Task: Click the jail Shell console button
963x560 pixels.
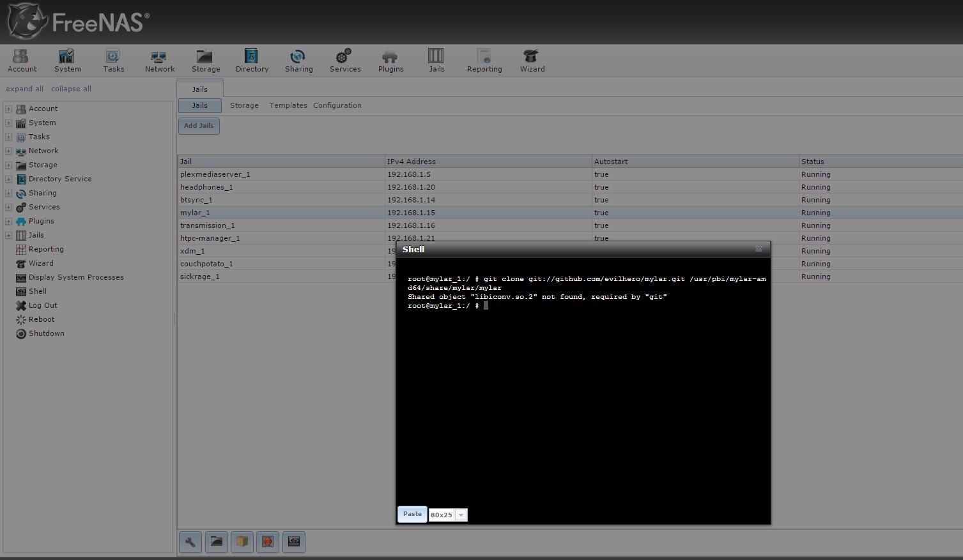Action: point(294,542)
